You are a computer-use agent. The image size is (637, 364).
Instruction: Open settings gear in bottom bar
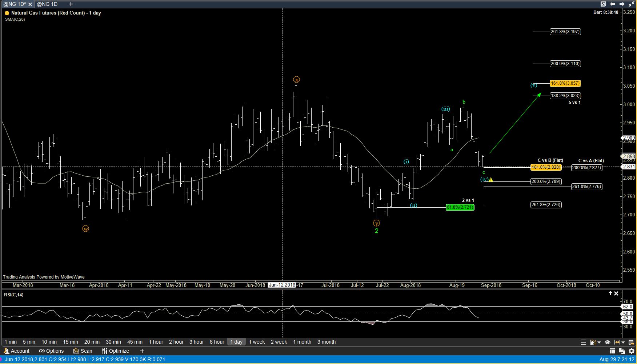point(632,351)
